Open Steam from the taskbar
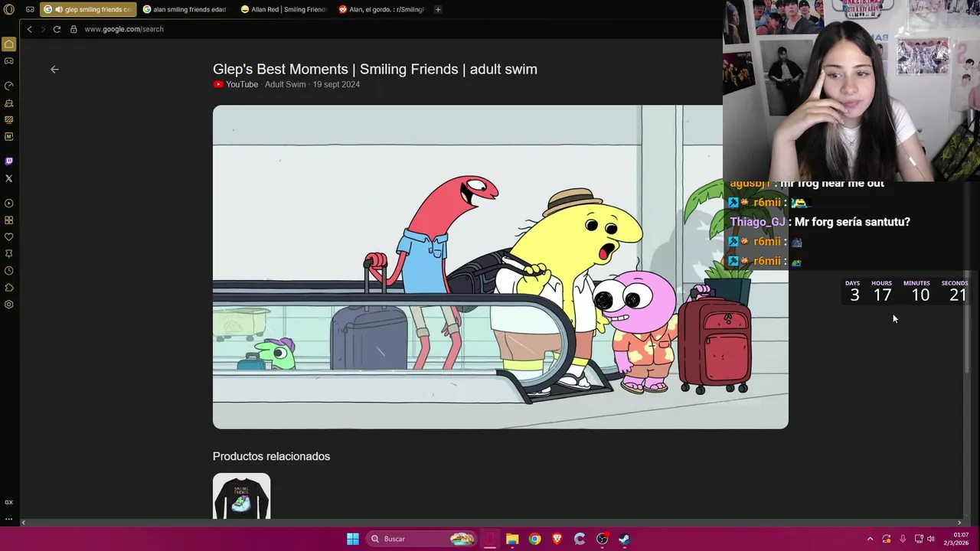Screen dimensions: 980x551 624,539
